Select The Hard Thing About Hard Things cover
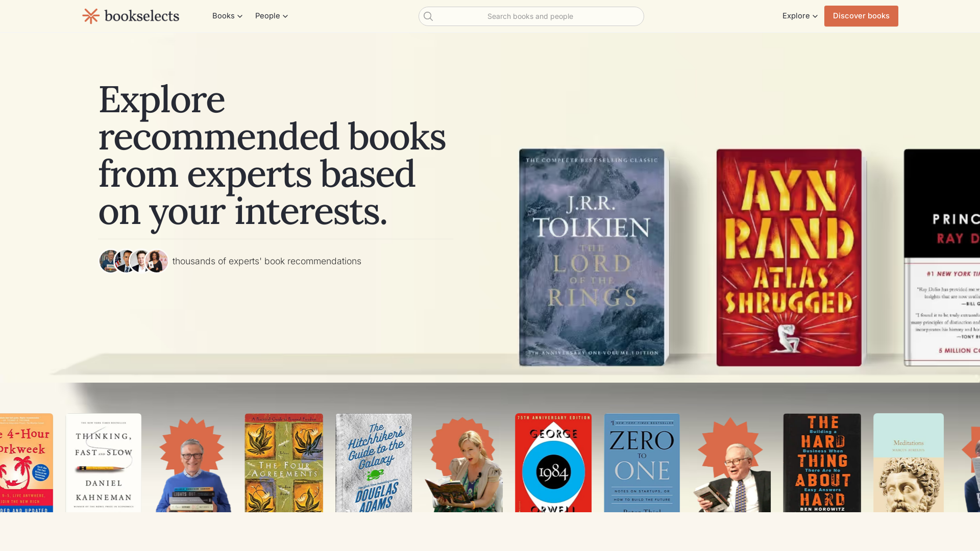 (x=822, y=463)
